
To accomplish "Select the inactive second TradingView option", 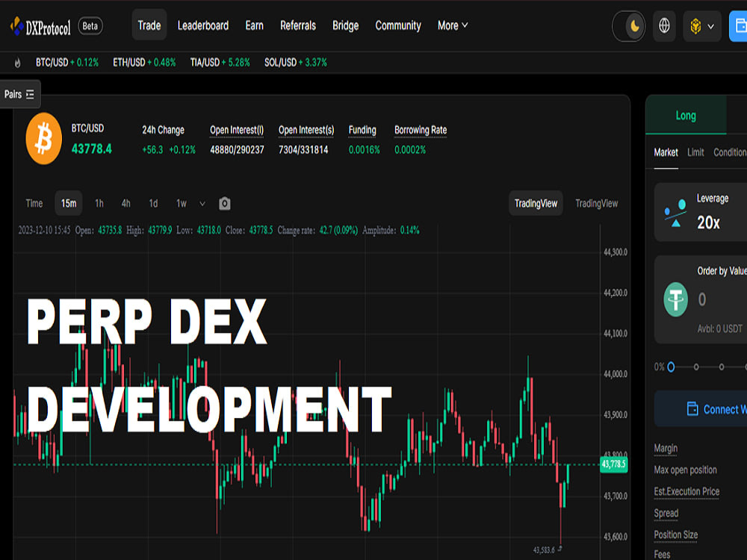I will [596, 203].
